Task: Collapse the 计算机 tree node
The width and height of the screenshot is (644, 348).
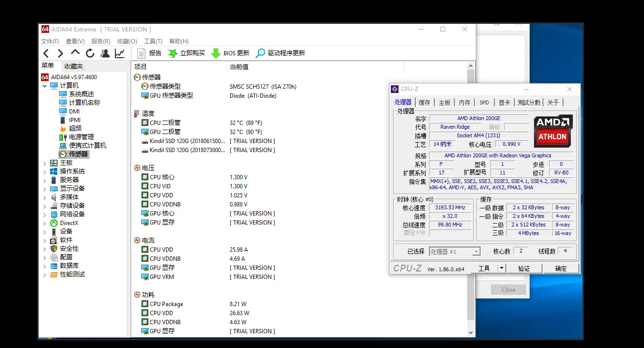Action: [45, 86]
